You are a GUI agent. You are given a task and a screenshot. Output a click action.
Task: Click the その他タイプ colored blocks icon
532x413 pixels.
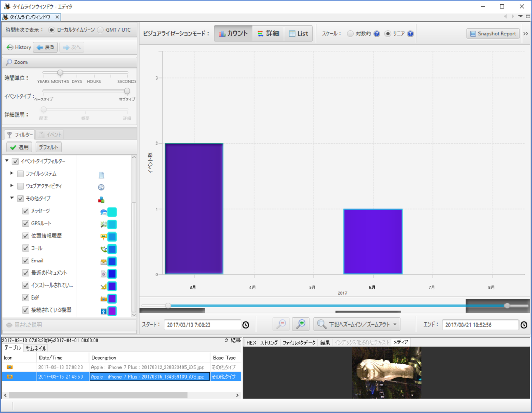101,199
